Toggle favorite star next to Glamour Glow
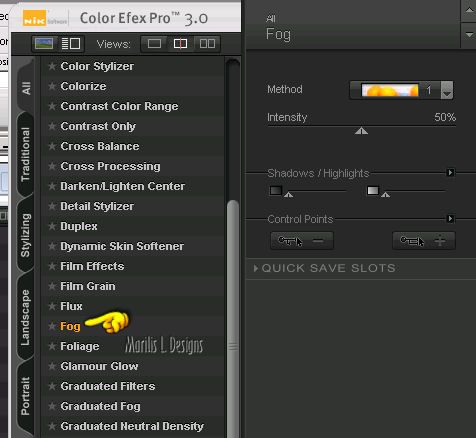Viewport: 476px width, 438px height. 52,366
